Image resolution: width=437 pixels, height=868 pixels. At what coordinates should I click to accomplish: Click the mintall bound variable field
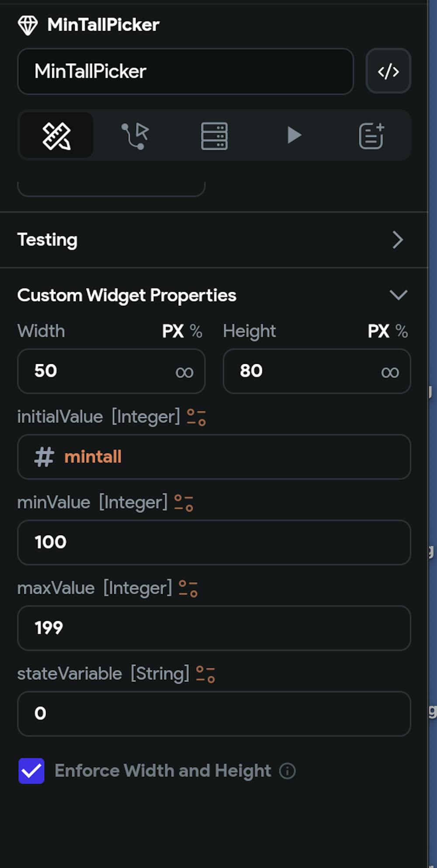pyautogui.click(x=214, y=457)
